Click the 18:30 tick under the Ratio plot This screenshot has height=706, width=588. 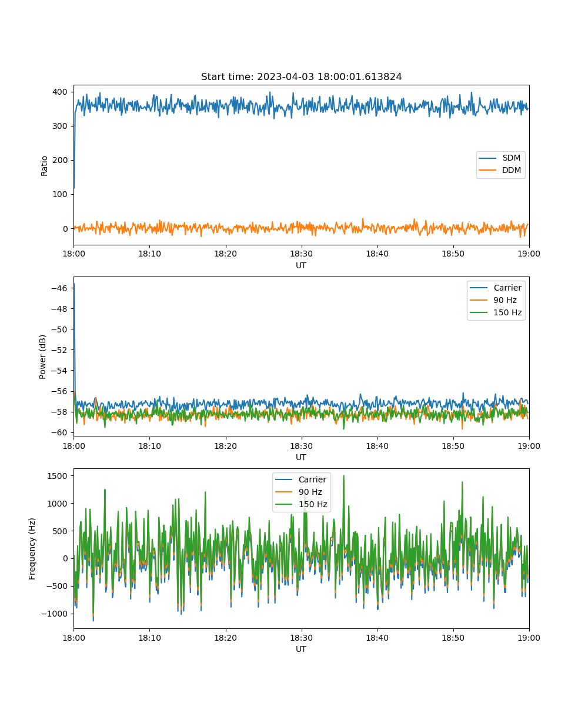[301, 254]
